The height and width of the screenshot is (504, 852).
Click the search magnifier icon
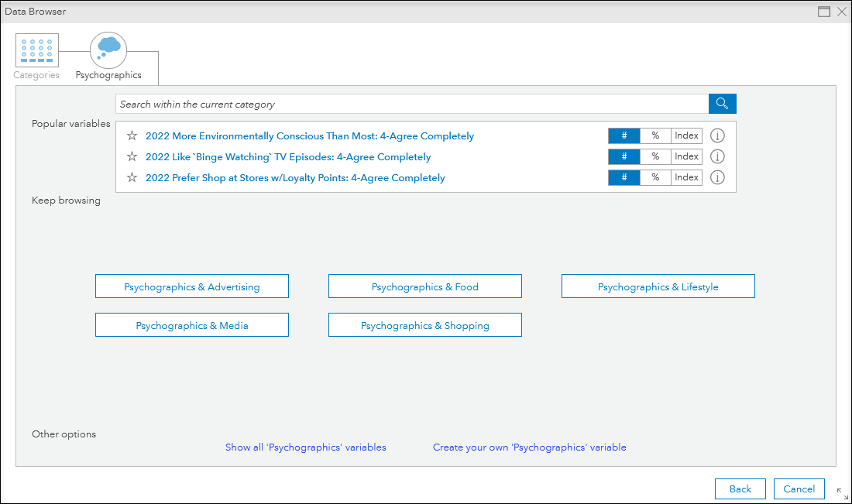(x=722, y=103)
